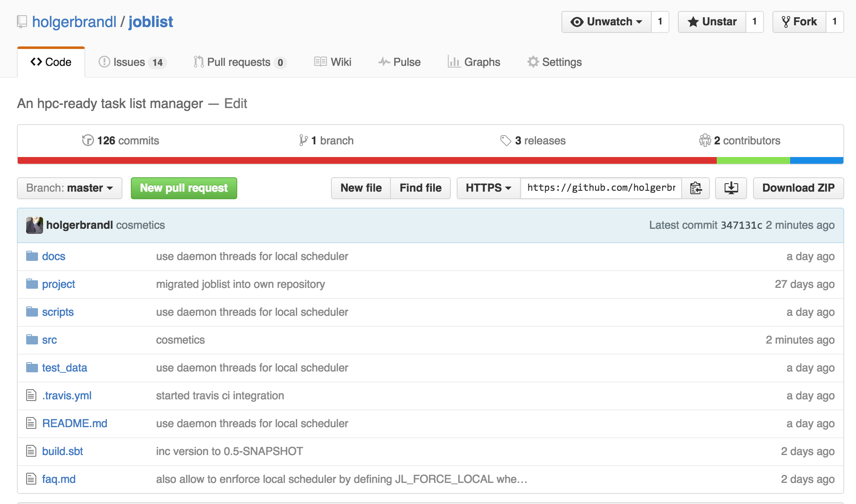
Task: Click the clone in desktop icon button
Action: (731, 188)
